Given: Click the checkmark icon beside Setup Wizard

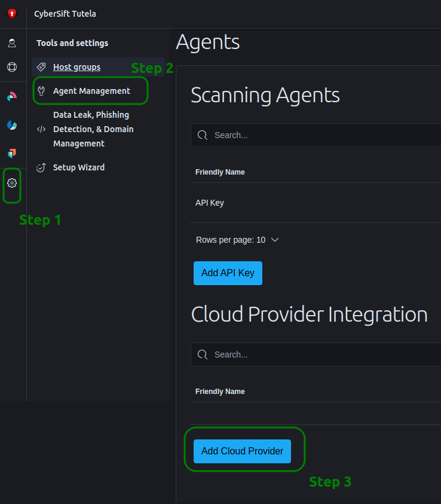Looking at the screenshot, I should 41,167.
